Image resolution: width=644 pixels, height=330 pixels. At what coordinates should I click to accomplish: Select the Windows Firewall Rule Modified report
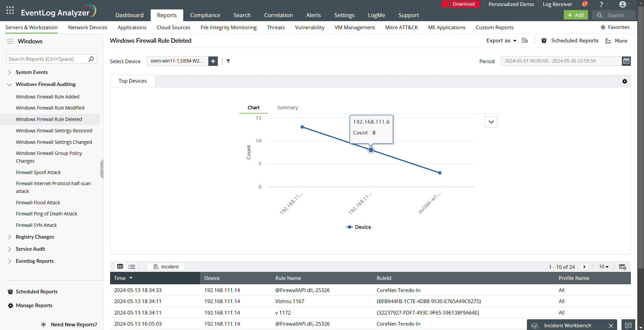click(x=50, y=108)
